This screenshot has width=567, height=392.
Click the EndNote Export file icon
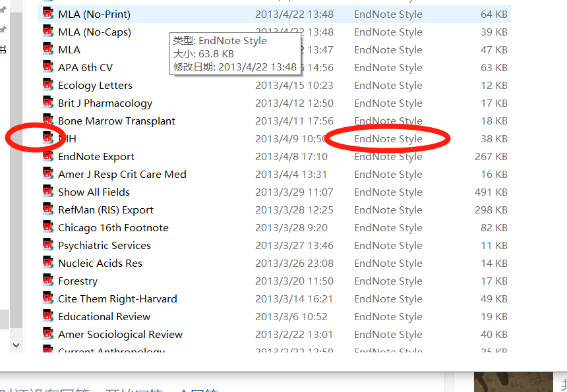coord(48,155)
